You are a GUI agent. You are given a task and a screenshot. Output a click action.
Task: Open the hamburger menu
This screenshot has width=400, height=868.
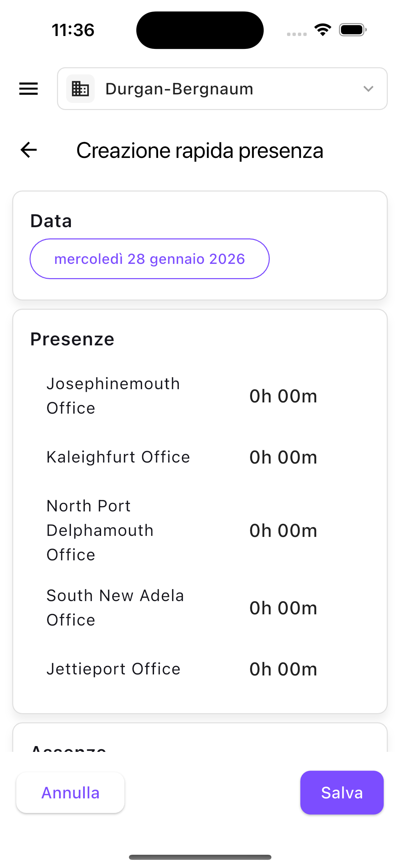(x=28, y=89)
